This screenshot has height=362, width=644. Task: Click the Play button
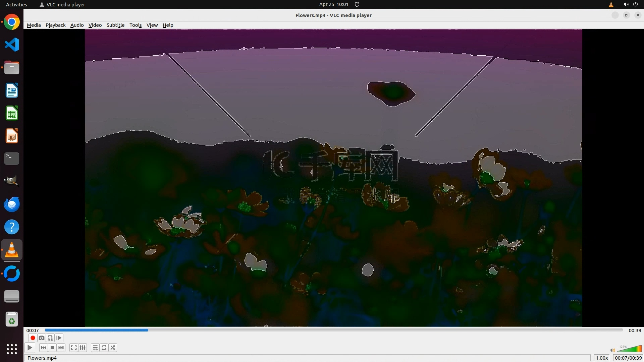[x=30, y=348]
